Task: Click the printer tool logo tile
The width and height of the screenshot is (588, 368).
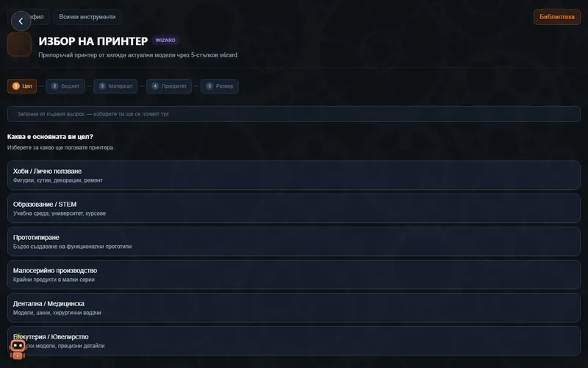Action: click(19, 44)
